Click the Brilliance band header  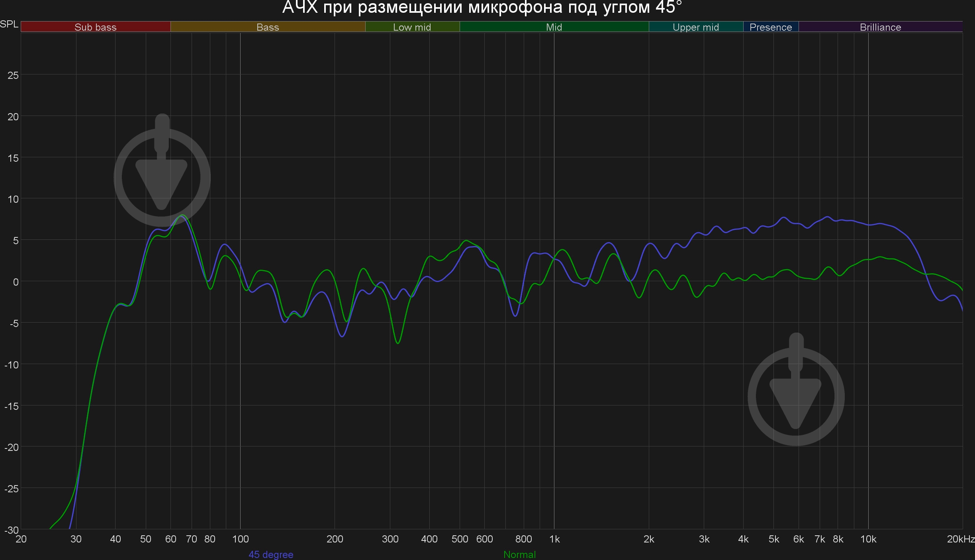(x=880, y=27)
